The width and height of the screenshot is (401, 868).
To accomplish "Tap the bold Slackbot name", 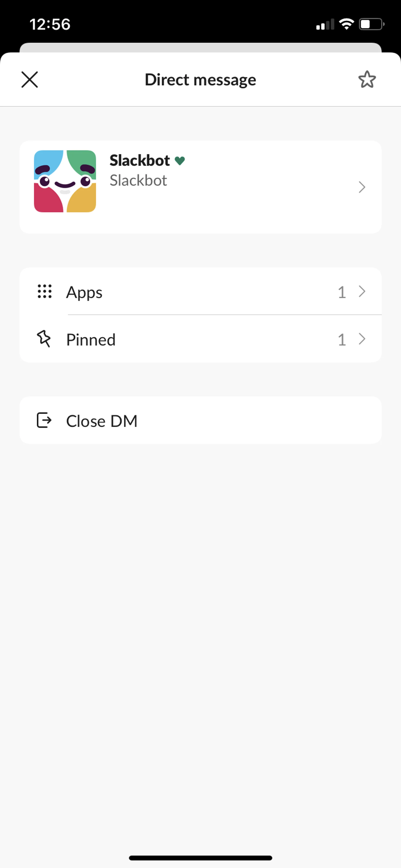I will (140, 160).
